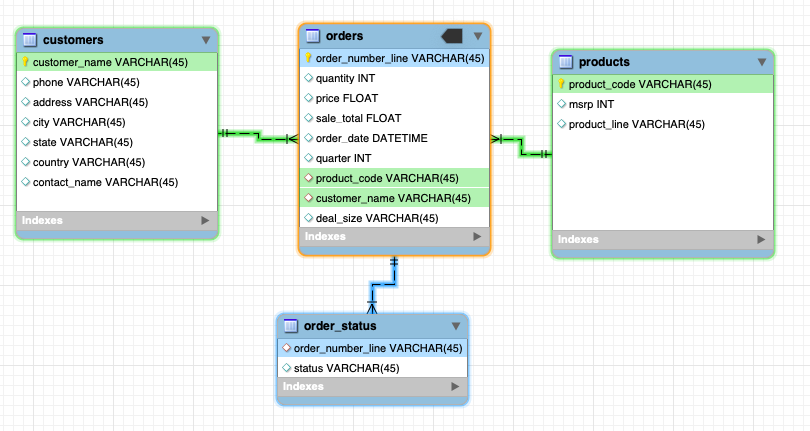Select the sale_total FLOAT column in orders
This screenshot has width=810, height=431.
pyautogui.click(x=358, y=118)
